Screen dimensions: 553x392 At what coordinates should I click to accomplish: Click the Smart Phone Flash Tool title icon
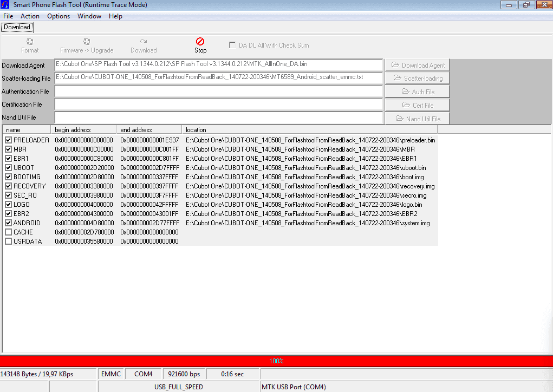[5, 5]
